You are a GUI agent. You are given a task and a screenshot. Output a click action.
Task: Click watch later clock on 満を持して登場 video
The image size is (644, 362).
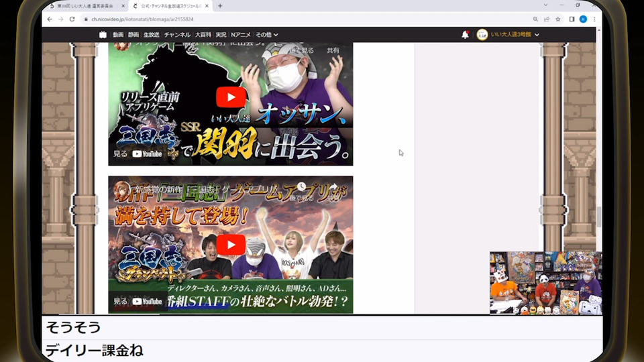pyautogui.click(x=302, y=187)
